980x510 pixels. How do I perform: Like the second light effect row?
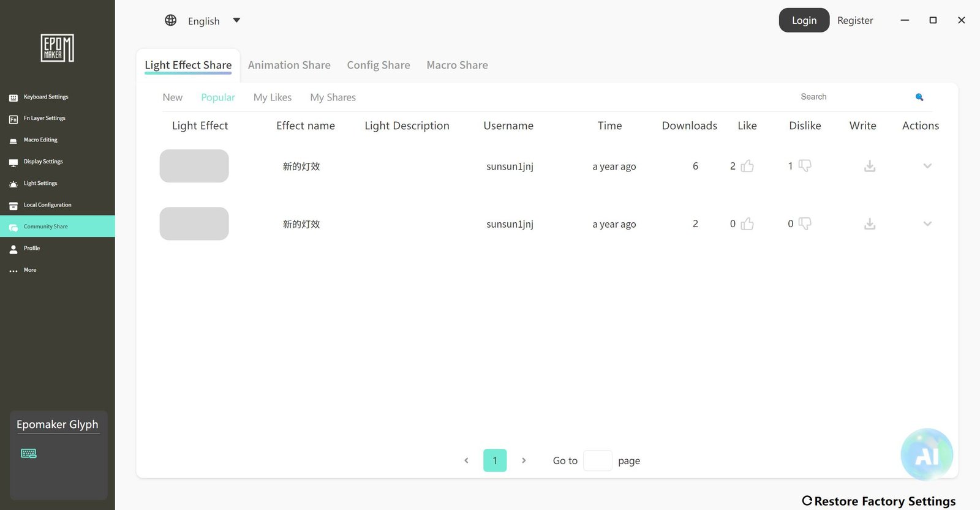[747, 224]
